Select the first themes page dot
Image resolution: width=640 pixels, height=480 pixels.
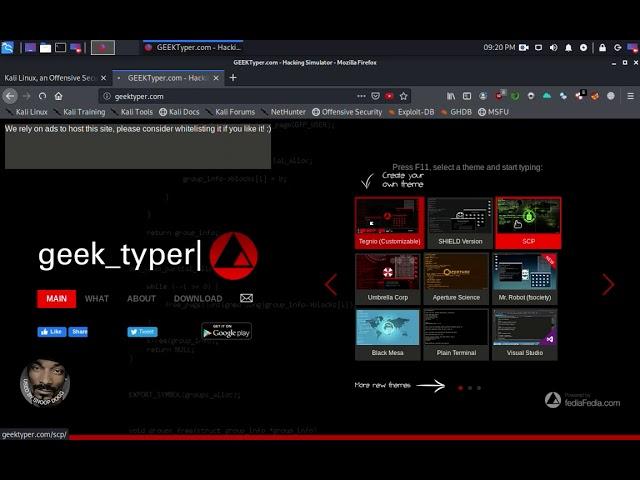point(460,388)
